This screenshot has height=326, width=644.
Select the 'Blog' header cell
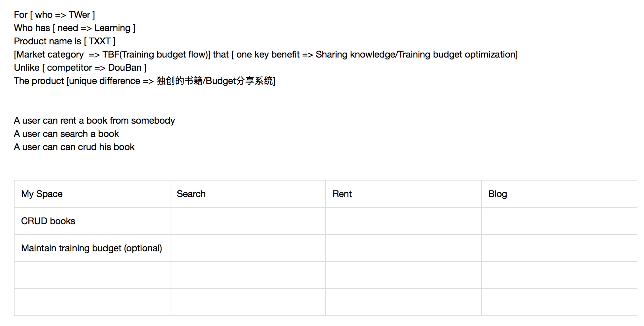coord(559,194)
